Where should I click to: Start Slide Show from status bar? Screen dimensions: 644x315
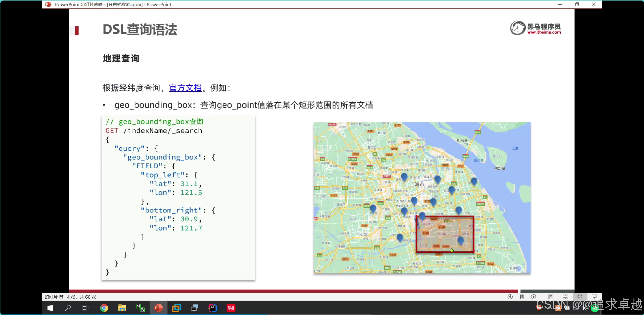(594, 297)
